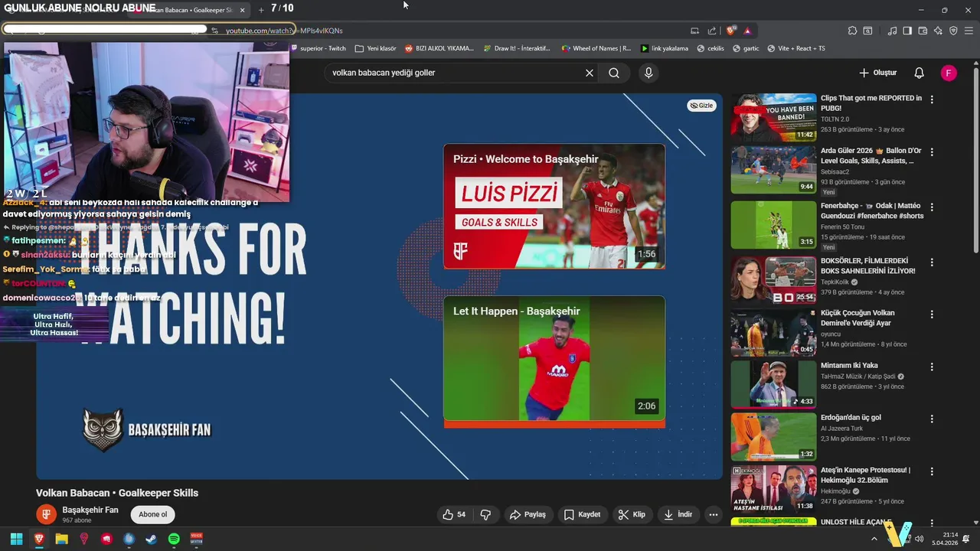
Task: Open options for Mintanım Iki Yaka video
Action: [x=932, y=367]
